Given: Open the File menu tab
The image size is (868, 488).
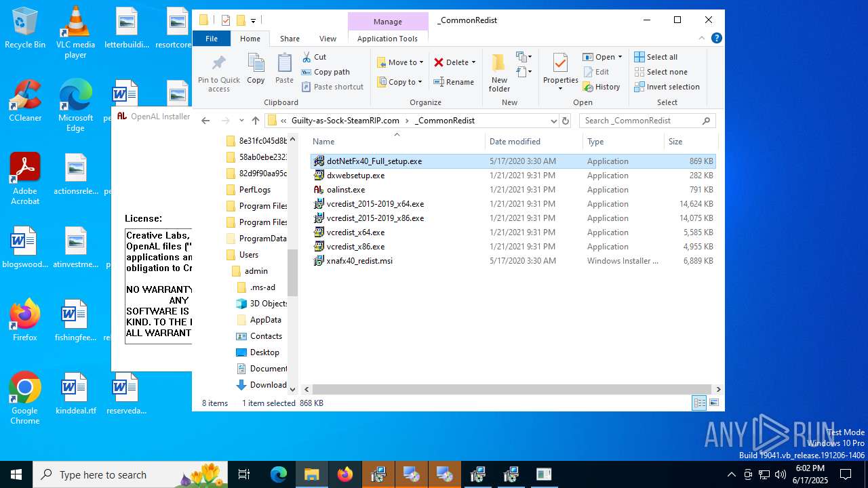Looking at the screenshot, I should pos(212,39).
